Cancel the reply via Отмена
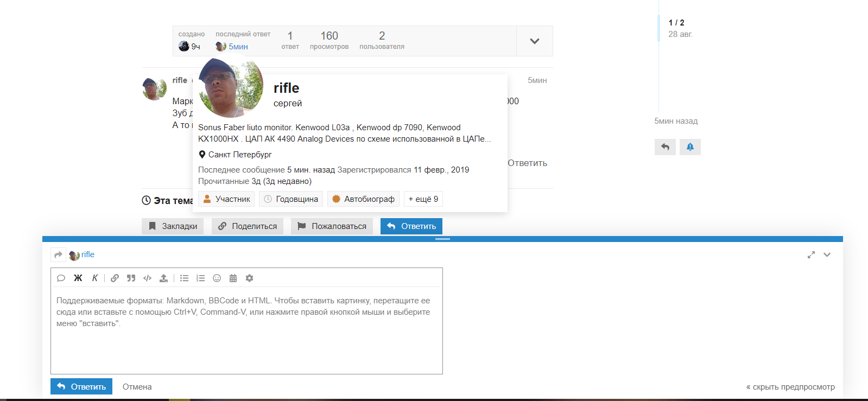The height and width of the screenshot is (401, 868). 137,387
